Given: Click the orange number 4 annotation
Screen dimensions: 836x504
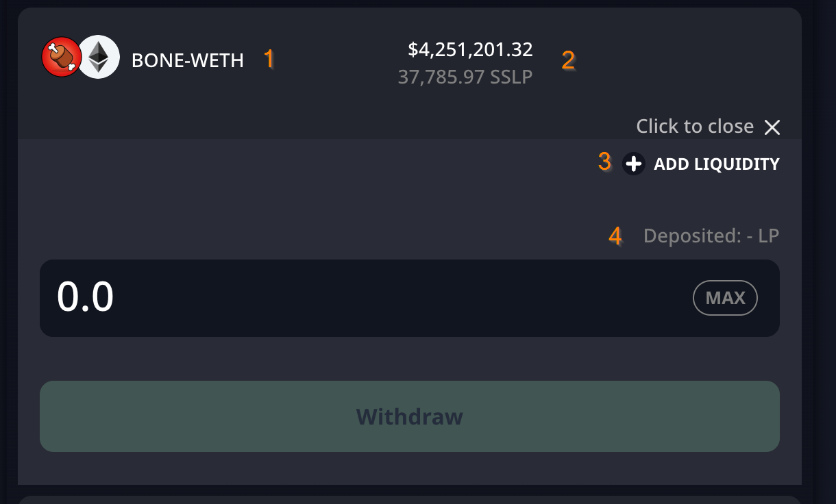Looking at the screenshot, I should (615, 236).
